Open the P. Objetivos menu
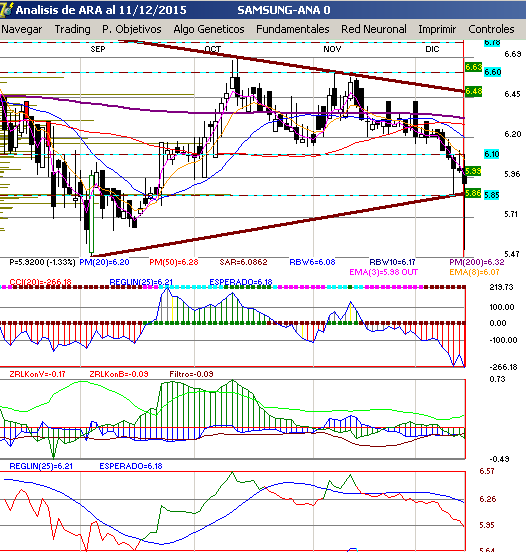 [132, 29]
